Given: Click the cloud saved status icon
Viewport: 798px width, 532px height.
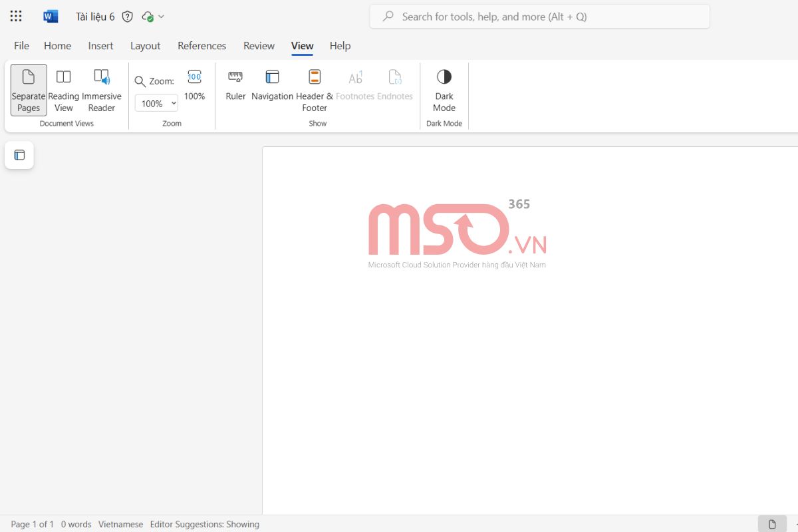Looking at the screenshot, I should click(x=148, y=17).
